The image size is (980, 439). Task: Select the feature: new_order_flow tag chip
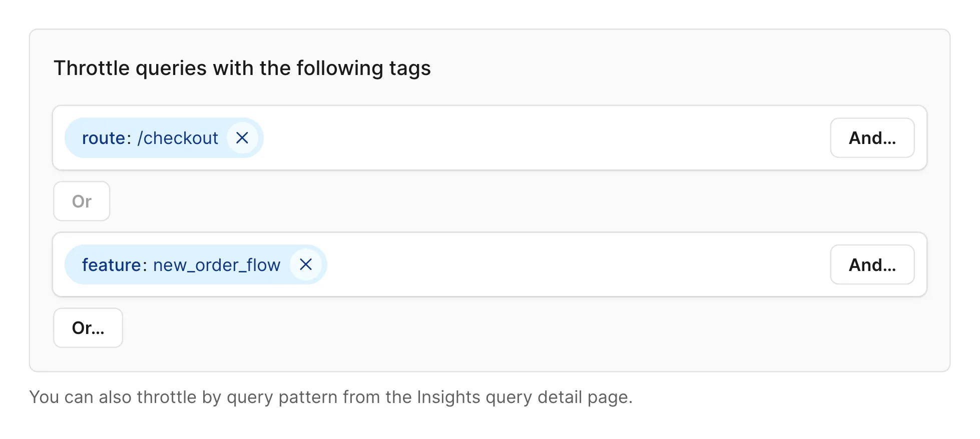(180, 264)
